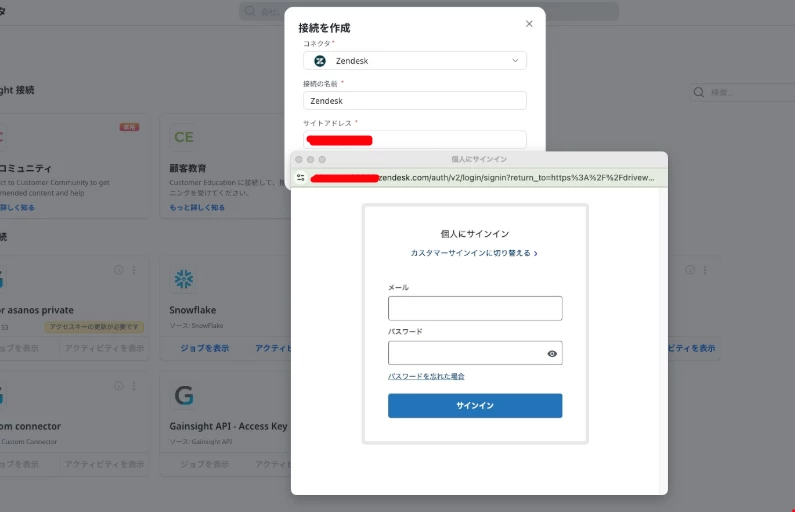Open ジョブを表示 on Gainsight API card
The image size is (795, 512).
coord(204,464)
